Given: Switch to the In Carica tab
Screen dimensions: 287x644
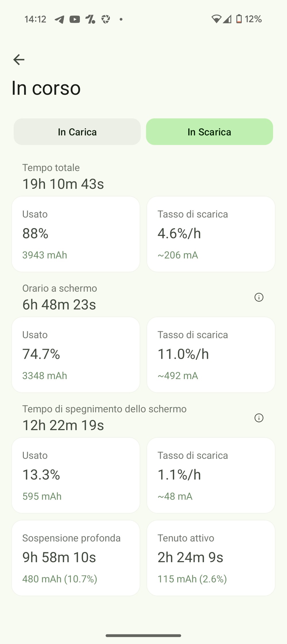Looking at the screenshot, I should (77, 132).
